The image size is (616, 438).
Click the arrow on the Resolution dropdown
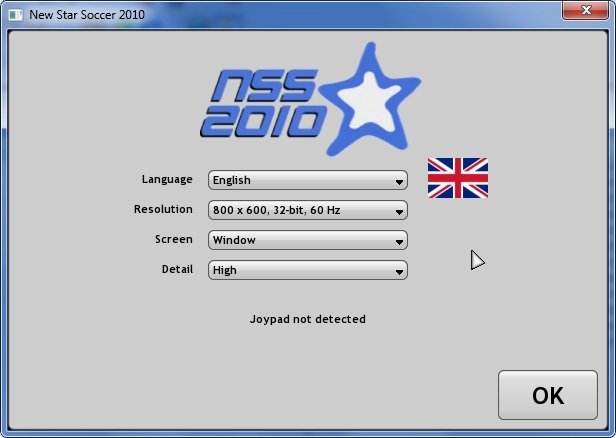coord(399,211)
